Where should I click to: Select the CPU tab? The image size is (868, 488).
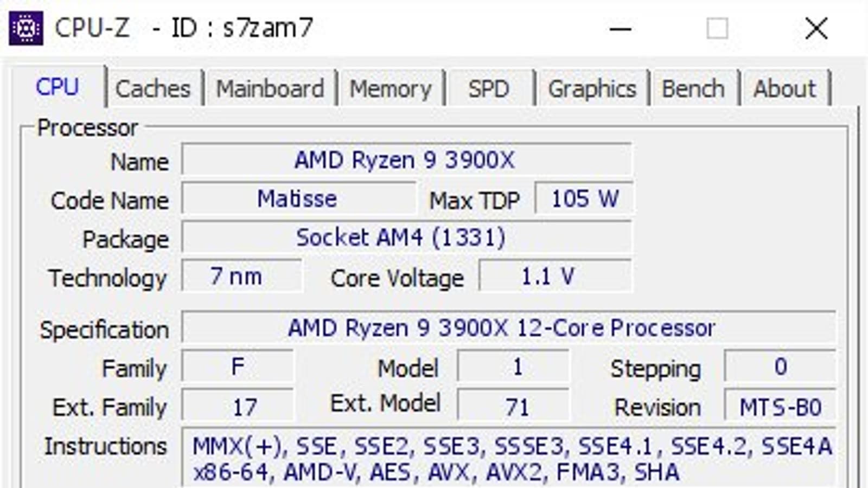click(58, 87)
